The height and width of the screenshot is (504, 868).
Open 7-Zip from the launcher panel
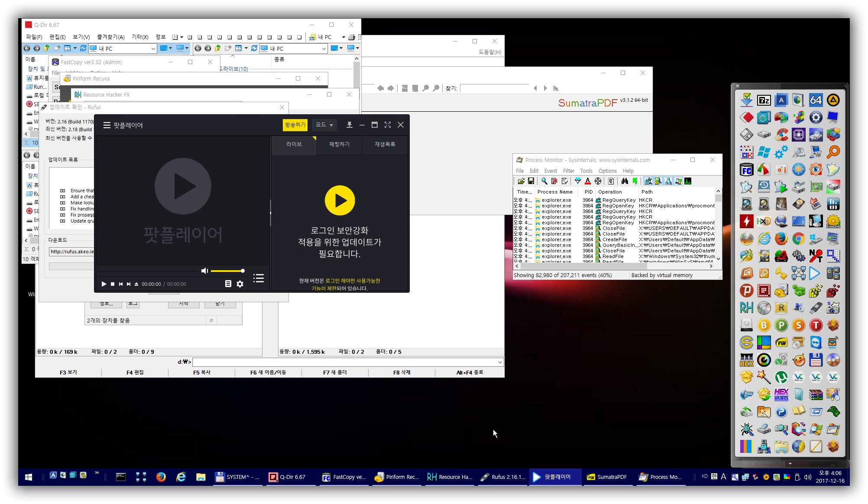(x=764, y=100)
